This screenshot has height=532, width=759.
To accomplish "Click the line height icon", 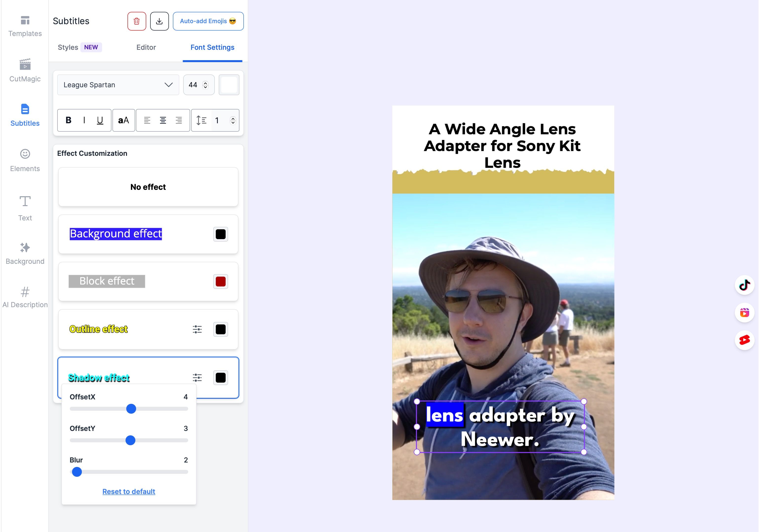I will (201, 120).
